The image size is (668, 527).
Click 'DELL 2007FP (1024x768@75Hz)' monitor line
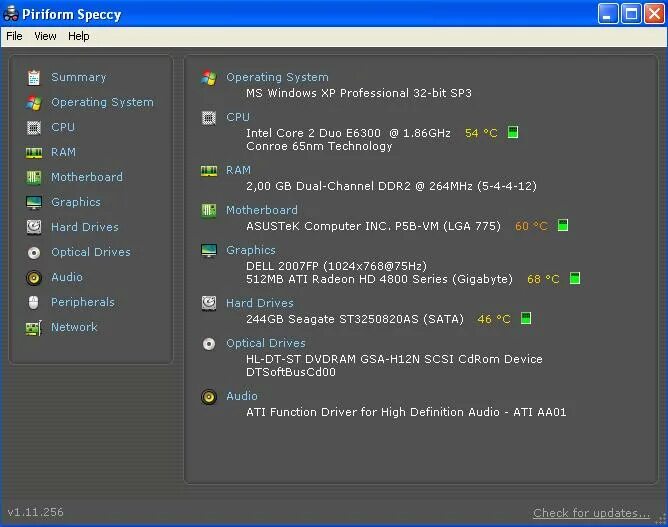click(x=336, y=266)
